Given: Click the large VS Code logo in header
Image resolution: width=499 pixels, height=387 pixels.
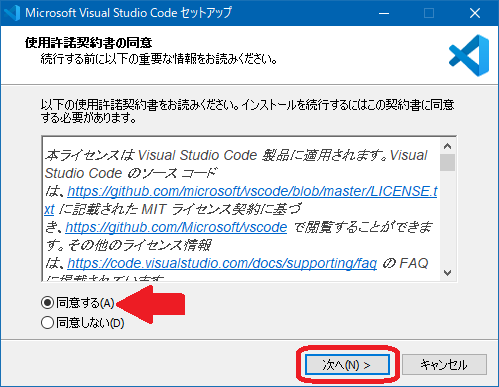Looking at the screenshot, I should [x=469, y=55].
